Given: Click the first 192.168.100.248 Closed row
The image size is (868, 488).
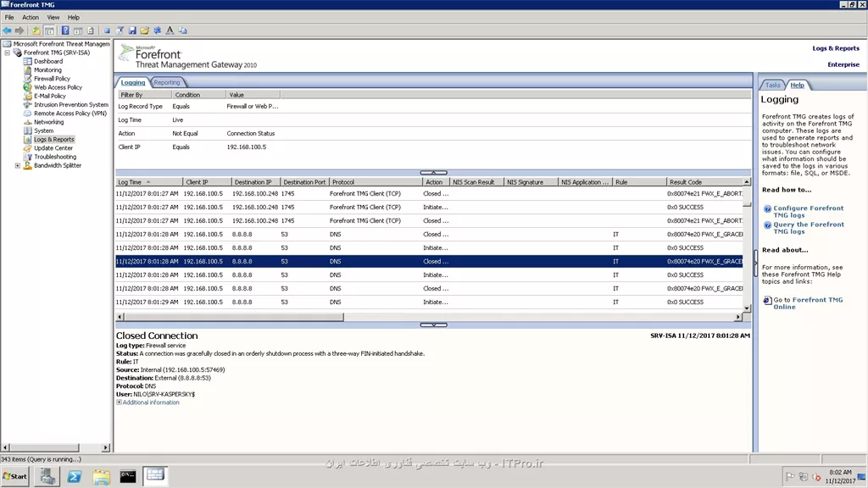Looking at the screenshot, I should 429,194.
